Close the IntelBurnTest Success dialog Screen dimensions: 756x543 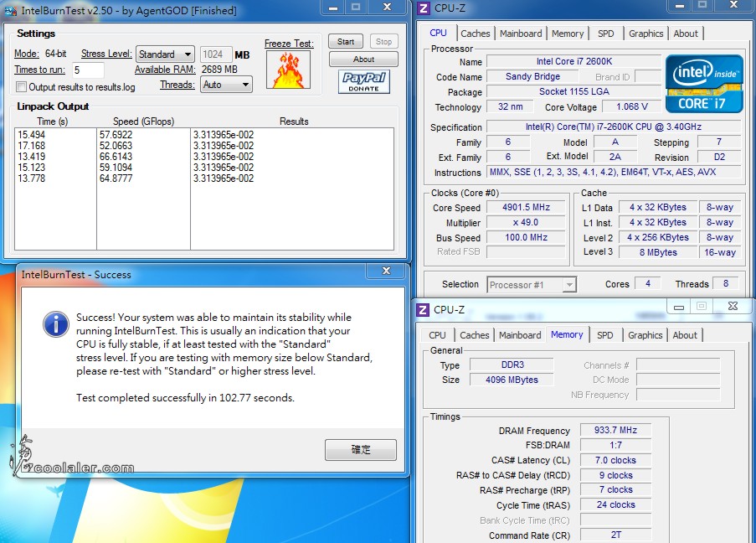pyautogui.click(x=386, y=271)
